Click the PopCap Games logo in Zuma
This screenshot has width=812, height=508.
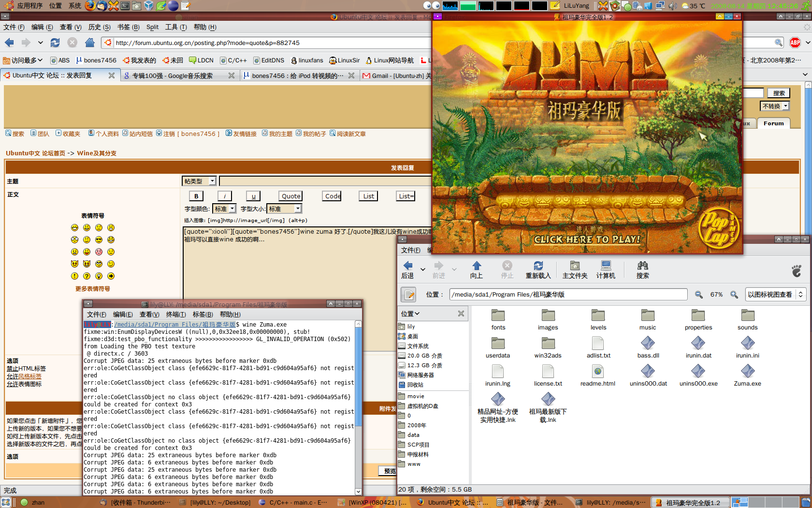[718, 228]
